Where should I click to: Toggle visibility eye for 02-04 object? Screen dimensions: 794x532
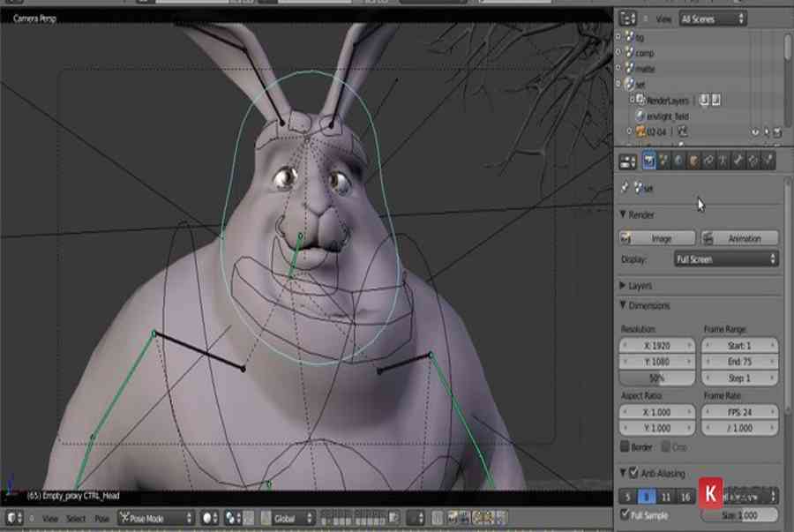point(755,131)
